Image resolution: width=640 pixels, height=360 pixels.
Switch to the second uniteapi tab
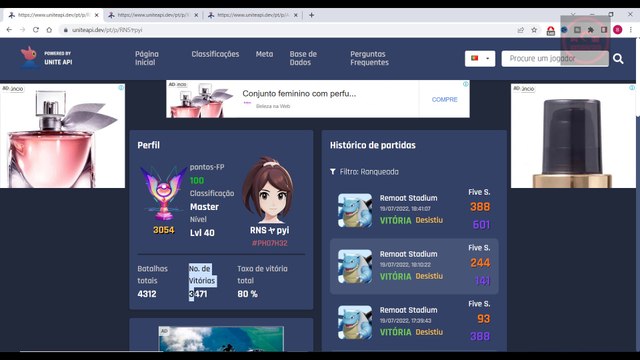click(x=153, y=15)
